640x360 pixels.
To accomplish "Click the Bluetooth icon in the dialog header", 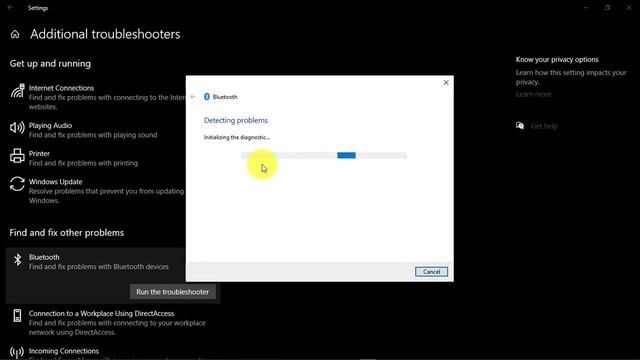I will (207, 97).
